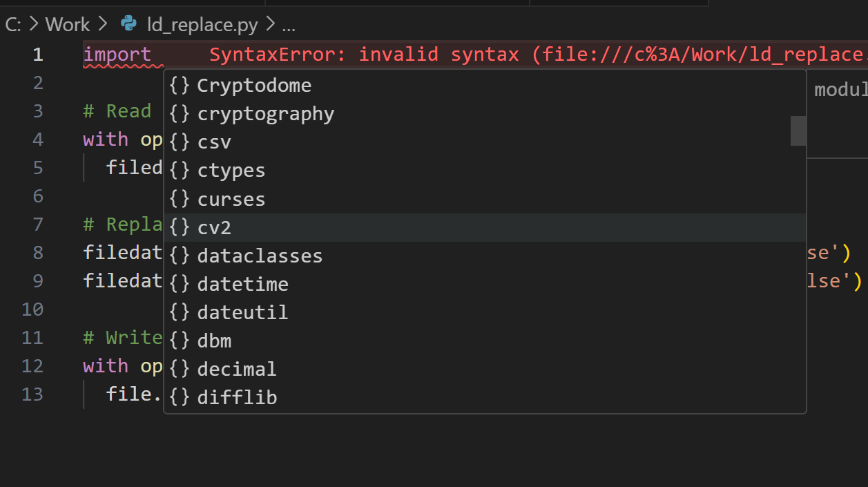Select the decimal module suggestion
Viewport: 868px width, 487px height.
237,369
